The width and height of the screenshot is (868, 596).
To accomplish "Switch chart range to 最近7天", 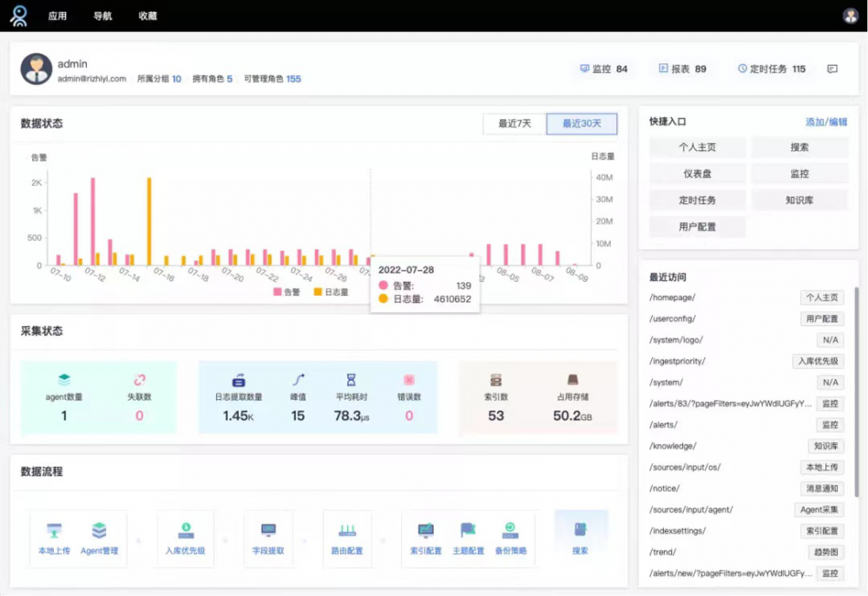I will tap(514, 123).
